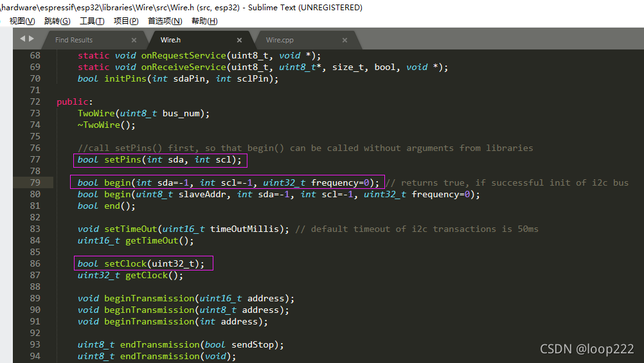Click endTransmission(void) declaration
Screen dimensions: 644x363
point(157,356)
